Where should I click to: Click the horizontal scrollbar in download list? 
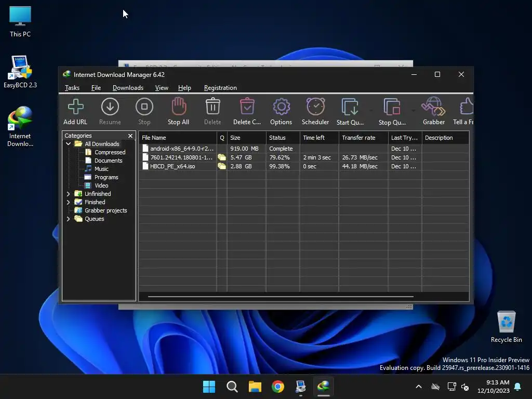[281, 297]
